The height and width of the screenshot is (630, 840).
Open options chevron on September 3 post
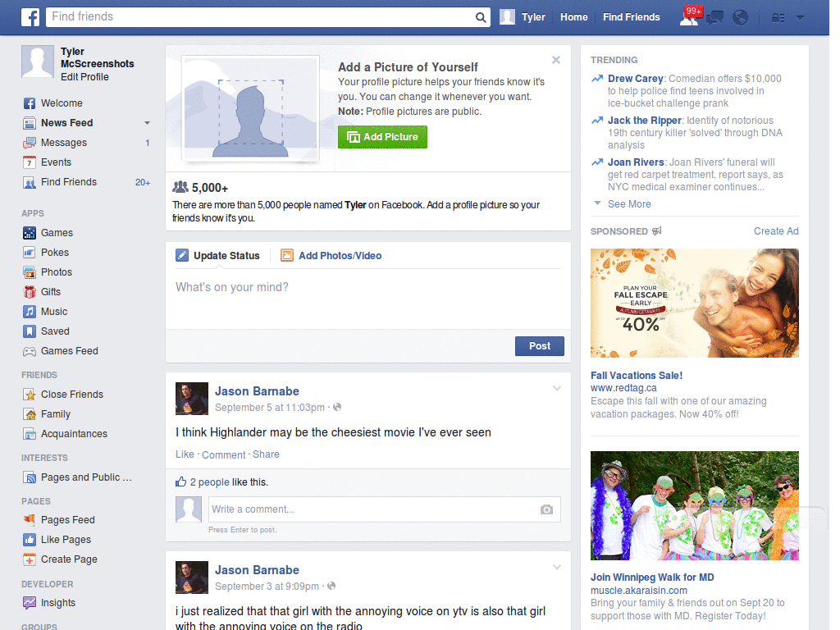pos(557,568)
